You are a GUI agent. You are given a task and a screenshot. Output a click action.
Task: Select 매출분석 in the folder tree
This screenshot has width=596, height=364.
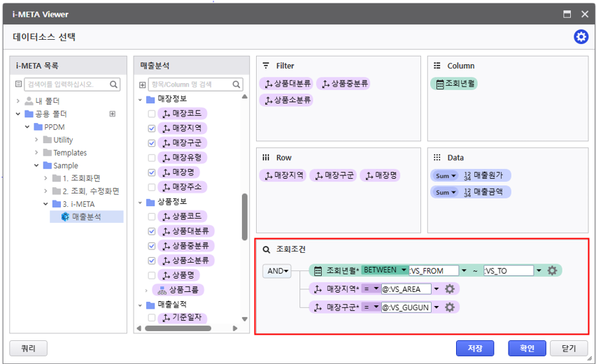pos(86,217)
